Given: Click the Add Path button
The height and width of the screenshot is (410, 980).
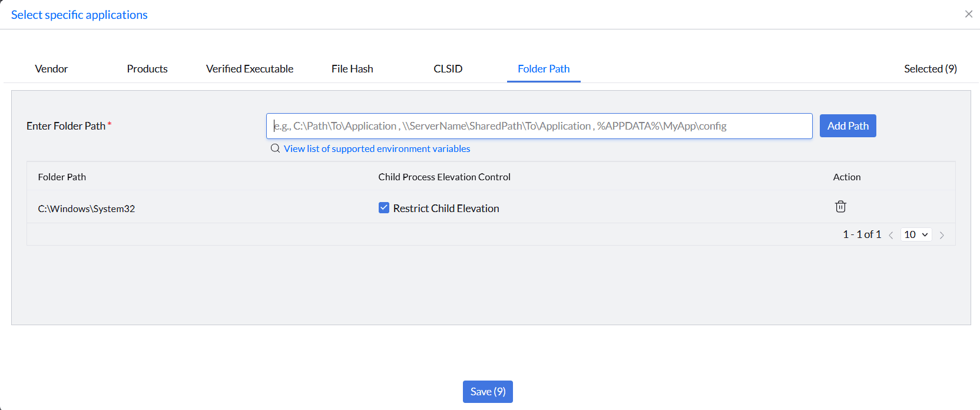Looking at the screenshot, I should click(847, 125).
